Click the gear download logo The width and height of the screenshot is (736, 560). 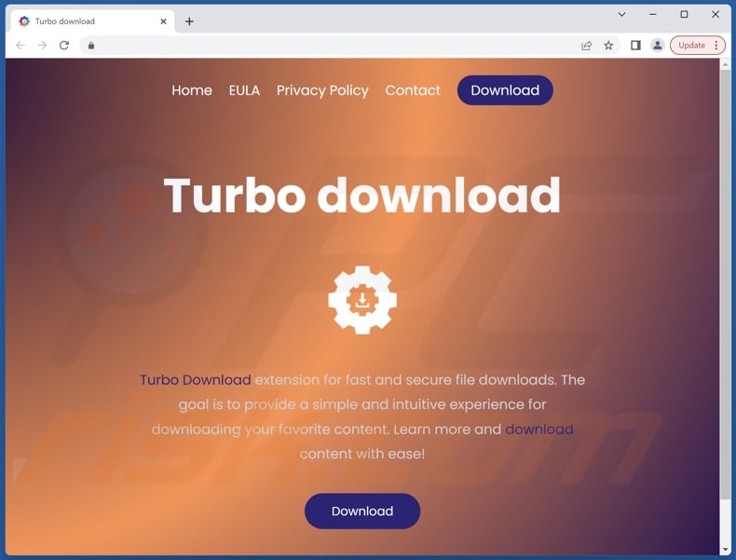tap(362, 300)
